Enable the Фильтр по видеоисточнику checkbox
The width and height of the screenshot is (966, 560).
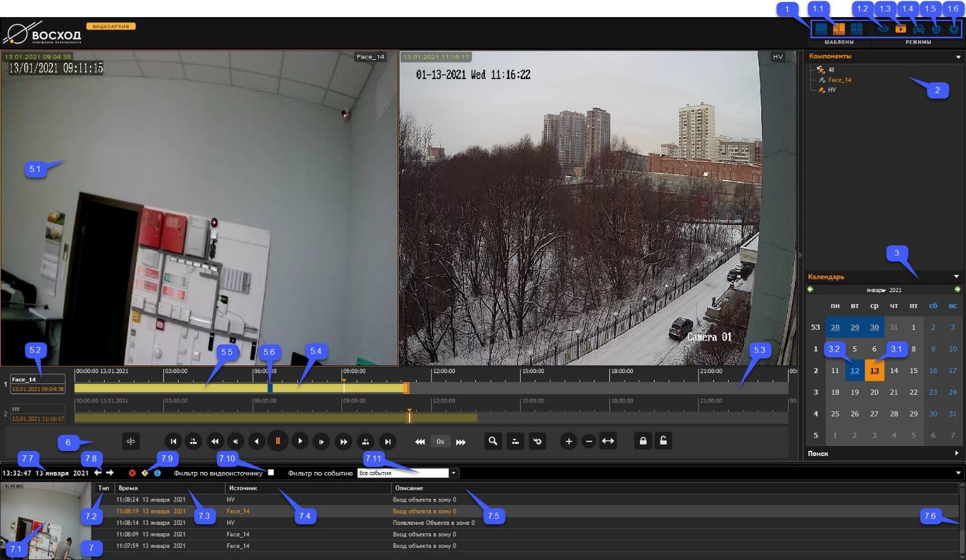point(271,473)
